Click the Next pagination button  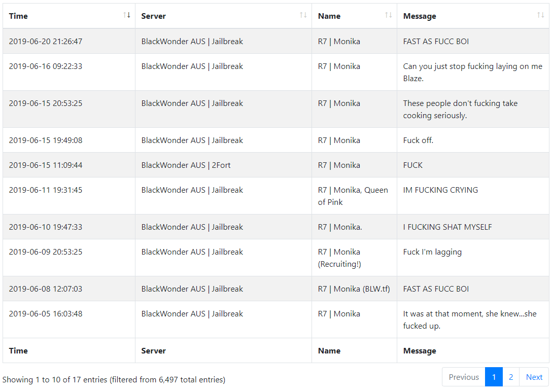point(534,377)
